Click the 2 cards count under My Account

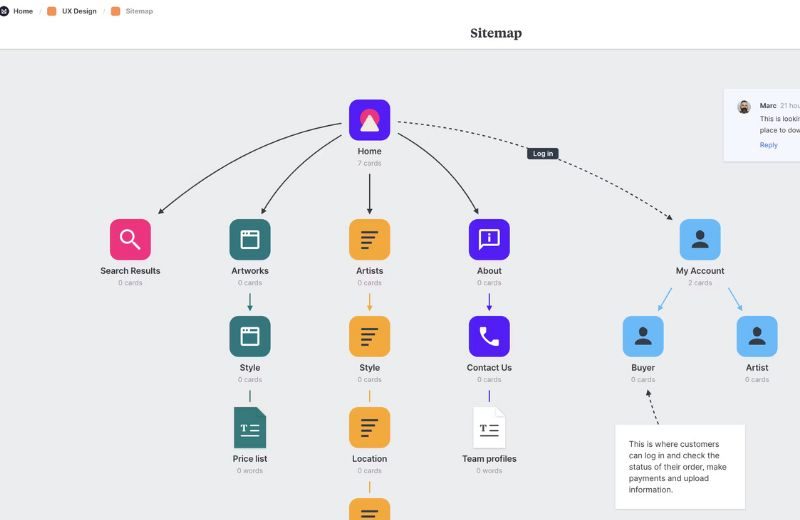pyautogui.click(x=700, y=283)
